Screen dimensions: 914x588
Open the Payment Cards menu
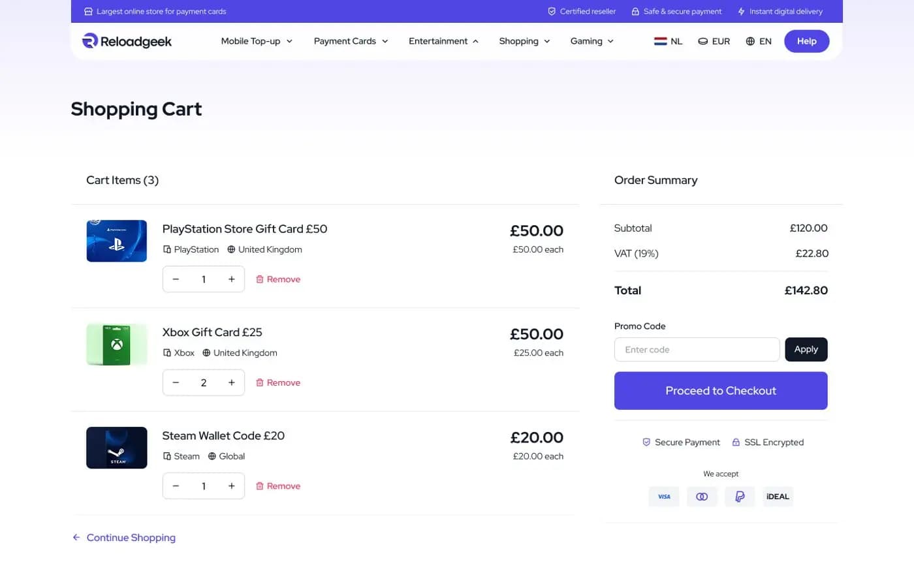[x=351, y=41]
